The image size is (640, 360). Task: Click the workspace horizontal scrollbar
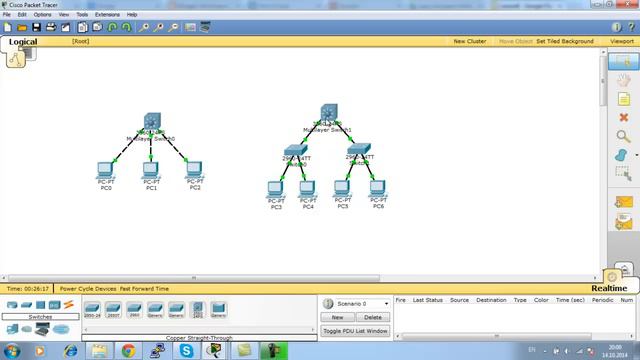[x=194, y=278]
